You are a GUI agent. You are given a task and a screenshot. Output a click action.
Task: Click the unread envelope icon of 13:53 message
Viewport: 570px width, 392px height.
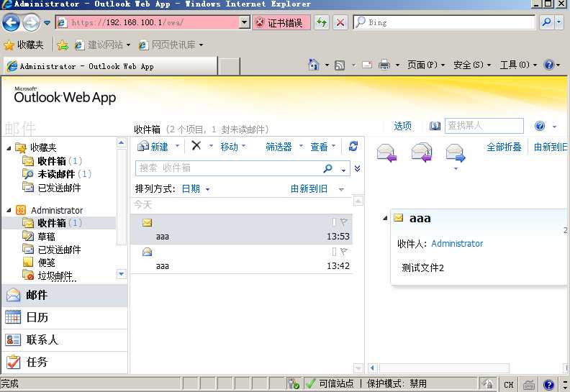[148, 223]
